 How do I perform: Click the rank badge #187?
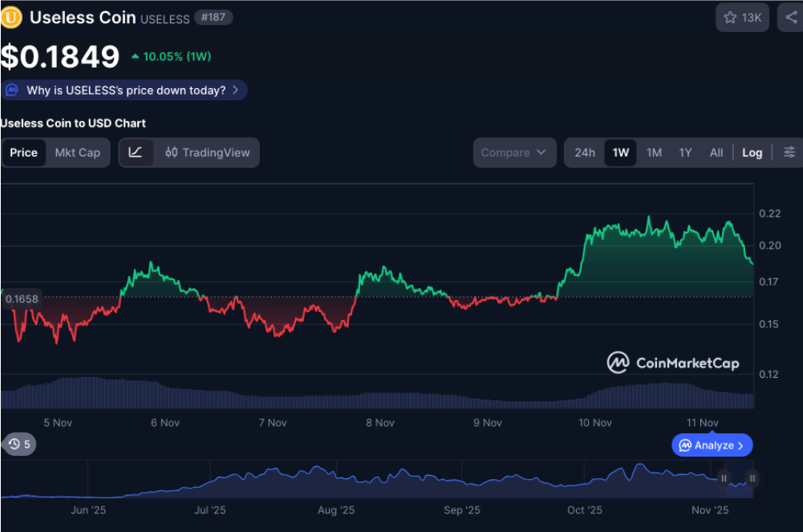click(213, 17)
